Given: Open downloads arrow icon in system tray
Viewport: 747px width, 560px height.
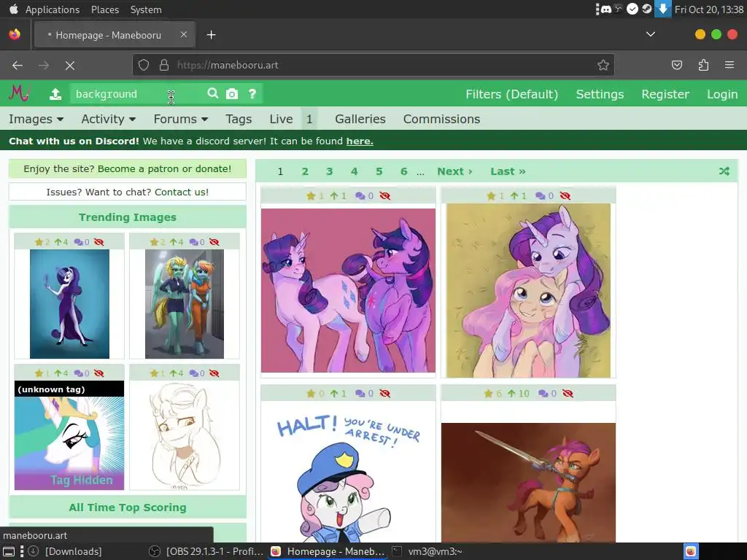Looking at the screenshot, I should (x=662, y=9).
